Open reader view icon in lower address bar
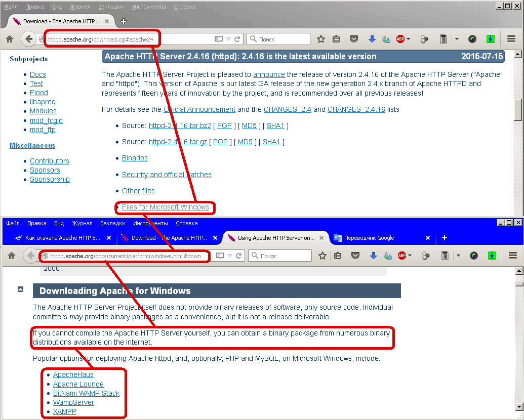The height and width of the screenshot is (420, 524). click(x=220, y=256)
